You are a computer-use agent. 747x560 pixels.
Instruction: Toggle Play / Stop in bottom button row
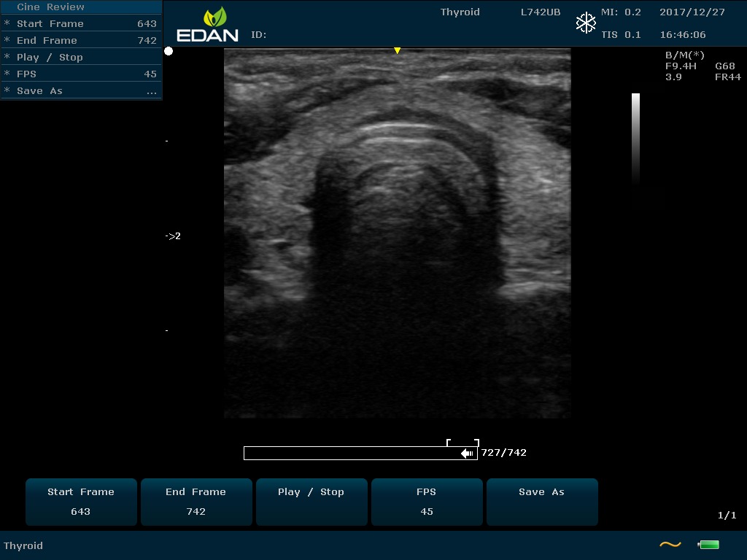coord(311,502)
